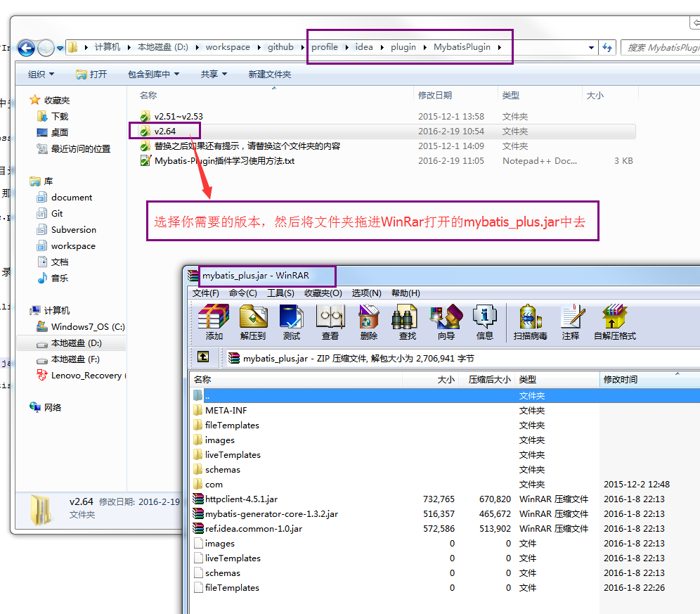700x614 pixels.
Task: Open Downloads (下载) in the sidebar
Action: (x=53, y=116)
